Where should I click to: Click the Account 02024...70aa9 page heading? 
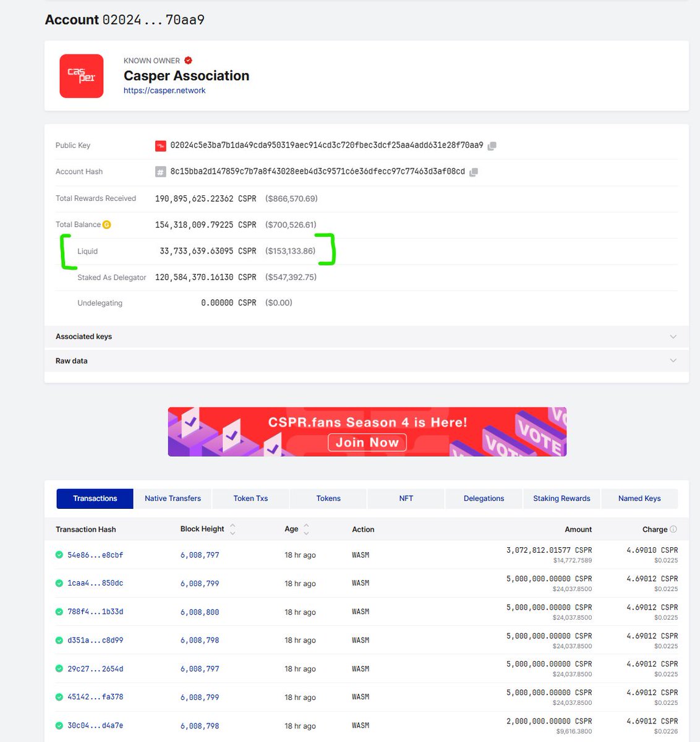(125, 20)
